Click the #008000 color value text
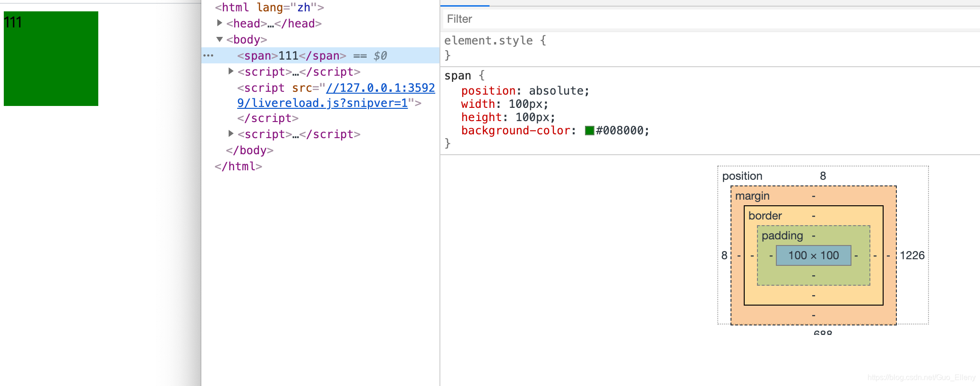This screenshot has height=386, width=980. [x=619, y=131]
